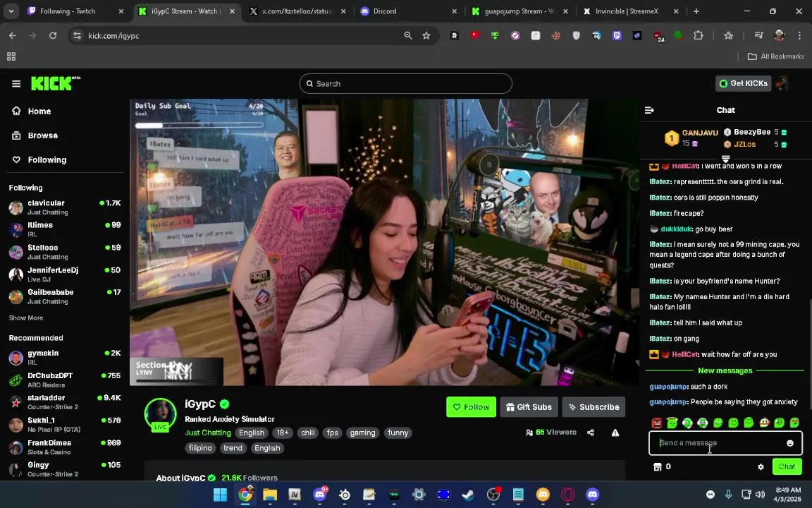Follow the iGypC channel

[x=472, y=407]
